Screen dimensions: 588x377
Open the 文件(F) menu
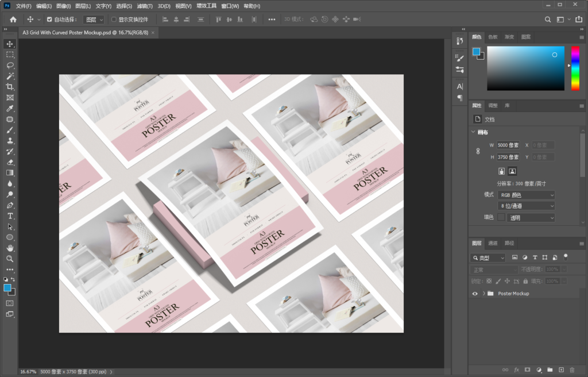(x=24, y=6)
